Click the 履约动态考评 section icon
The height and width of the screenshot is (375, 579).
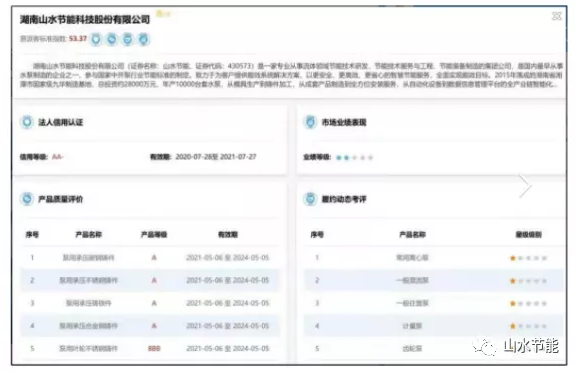(x=310, y=199)
